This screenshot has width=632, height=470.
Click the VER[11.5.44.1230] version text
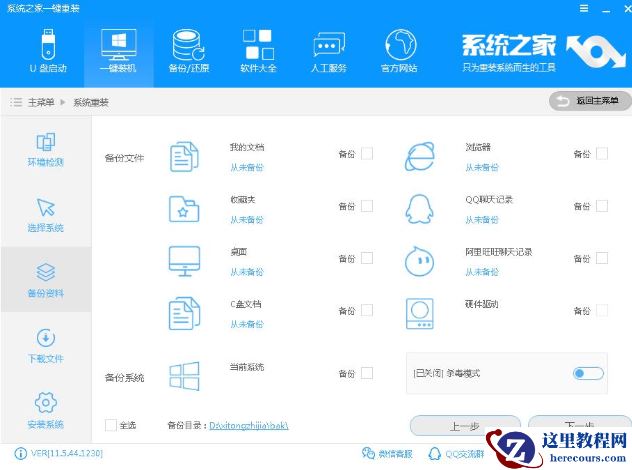pyautogui.click(x=67, y=453)
